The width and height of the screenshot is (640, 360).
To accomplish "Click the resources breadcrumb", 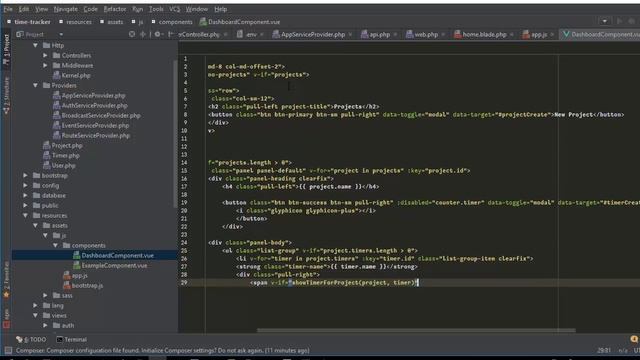I will point(76,22).
